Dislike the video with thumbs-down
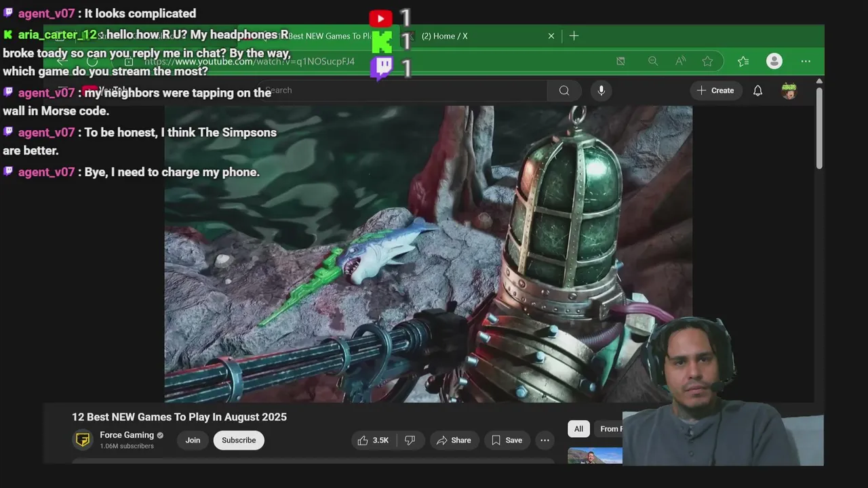Image resolution: width=868 pixels, height=488 pixels. (410, 441)
